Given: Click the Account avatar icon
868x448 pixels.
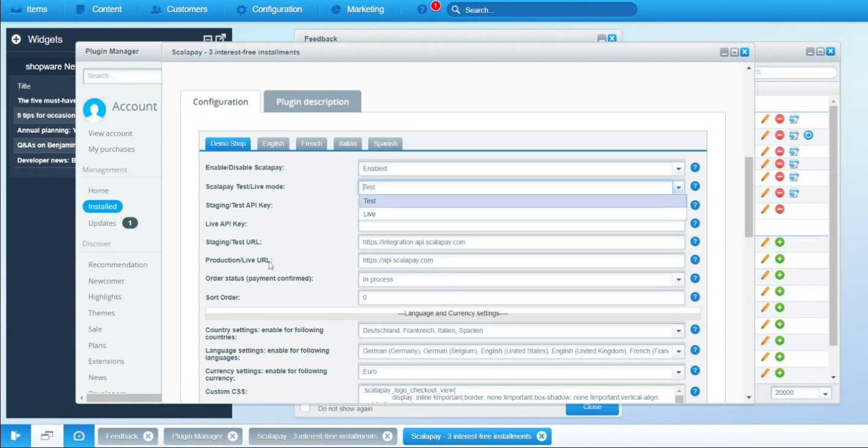Looking at the screenshot, I should (95, 109).
